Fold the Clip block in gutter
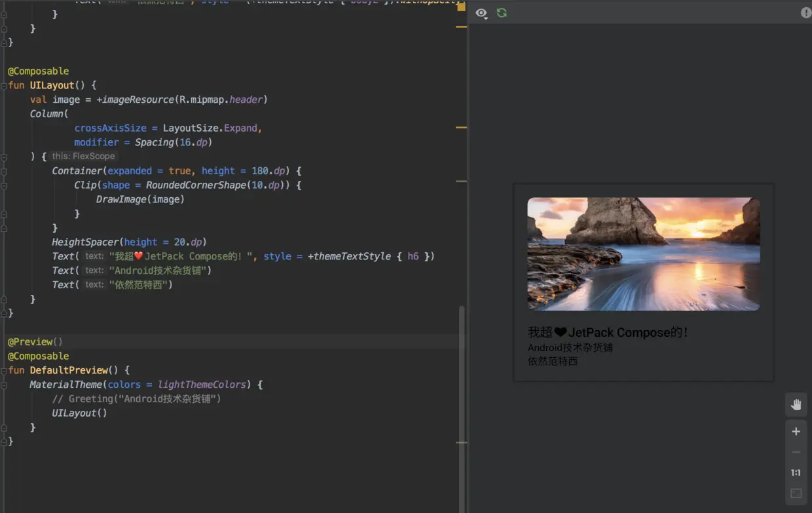This screenshot has height=513, width=812. 4,185
